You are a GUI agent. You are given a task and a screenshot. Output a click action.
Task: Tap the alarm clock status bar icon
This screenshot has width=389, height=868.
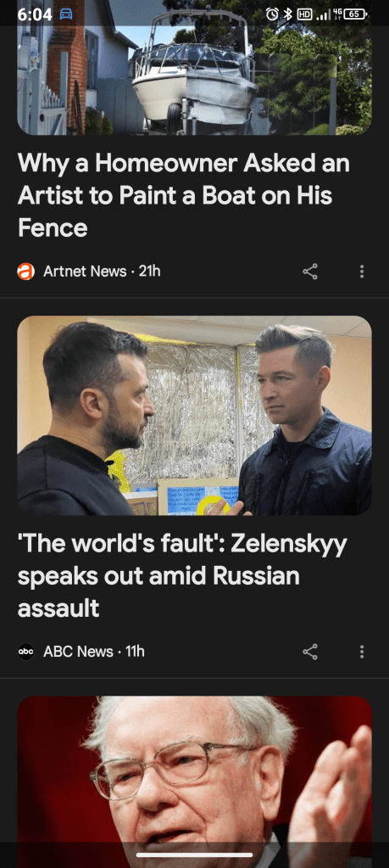tap(272, 14)
